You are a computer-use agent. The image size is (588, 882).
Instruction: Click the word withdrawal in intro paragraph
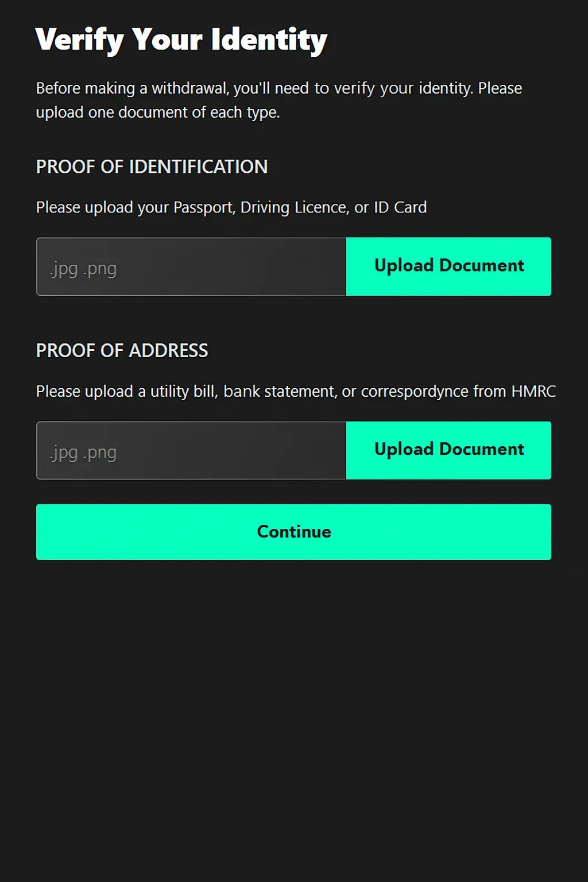pos(189,88)
